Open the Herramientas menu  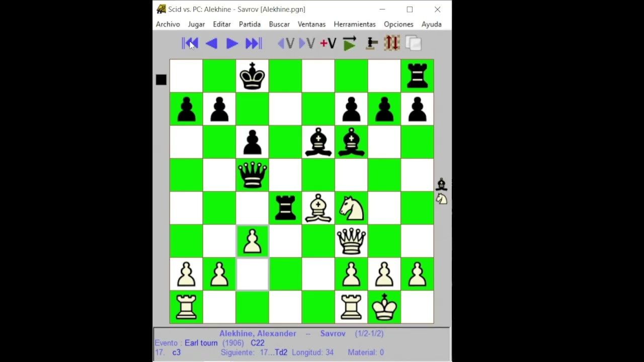[355, 24]
